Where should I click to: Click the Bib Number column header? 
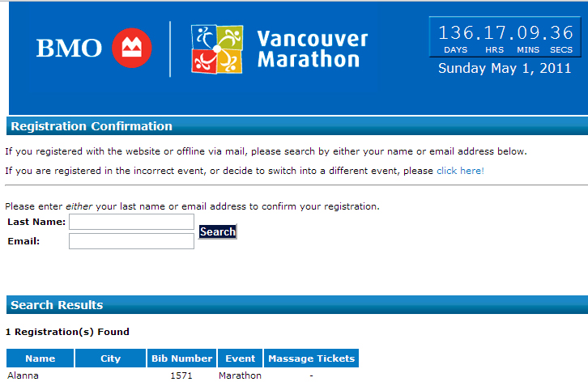click(x=181, y=358)
